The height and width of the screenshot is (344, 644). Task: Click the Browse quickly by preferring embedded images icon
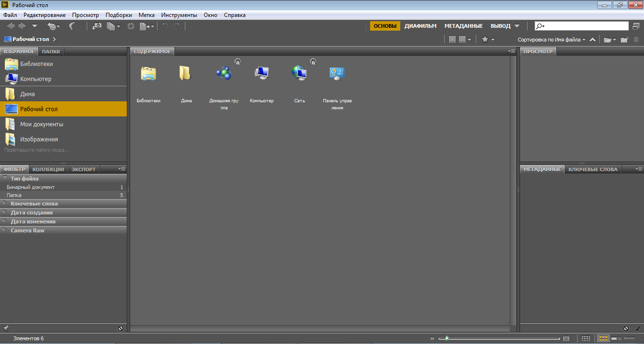point(452,40)
